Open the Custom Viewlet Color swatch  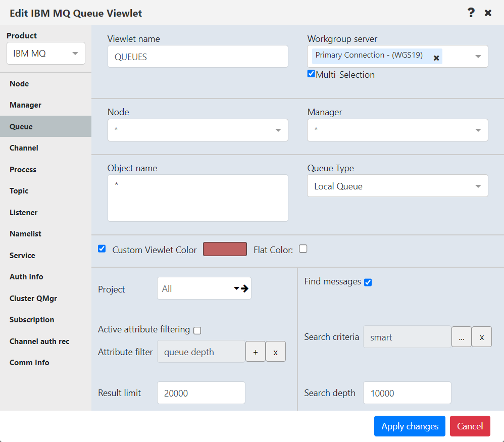(225, 249)
